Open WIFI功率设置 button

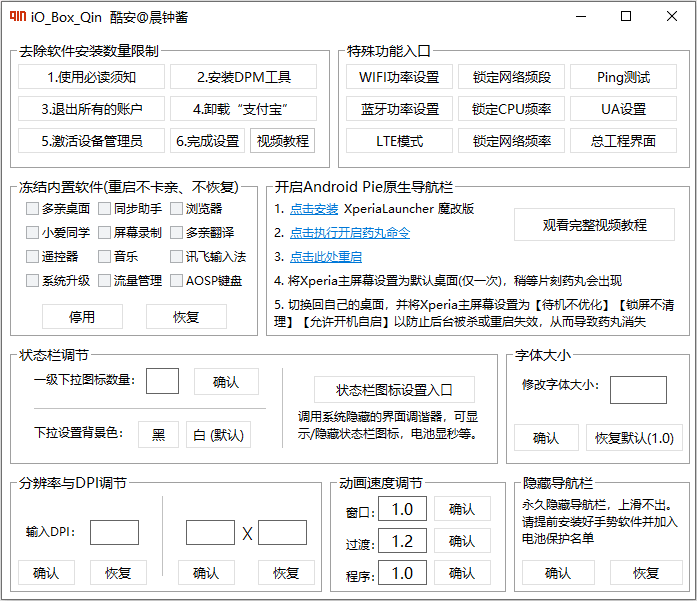399,77
